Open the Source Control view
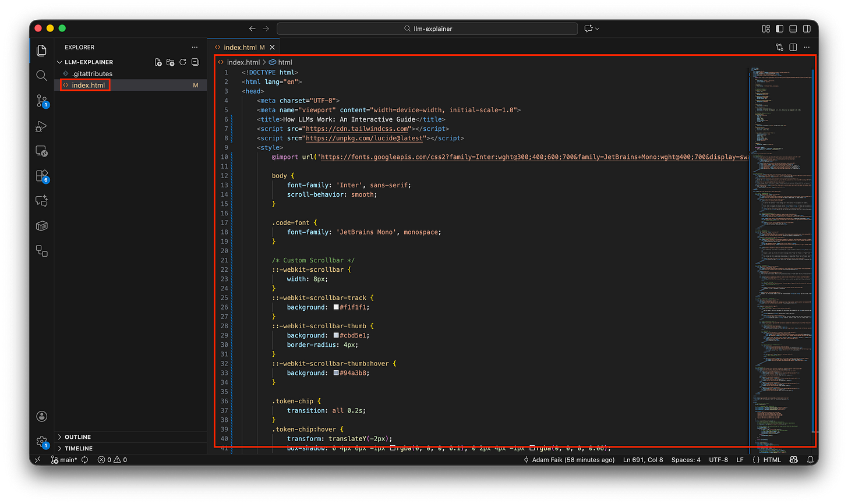The image size is (848, 504). pos(41,101)
